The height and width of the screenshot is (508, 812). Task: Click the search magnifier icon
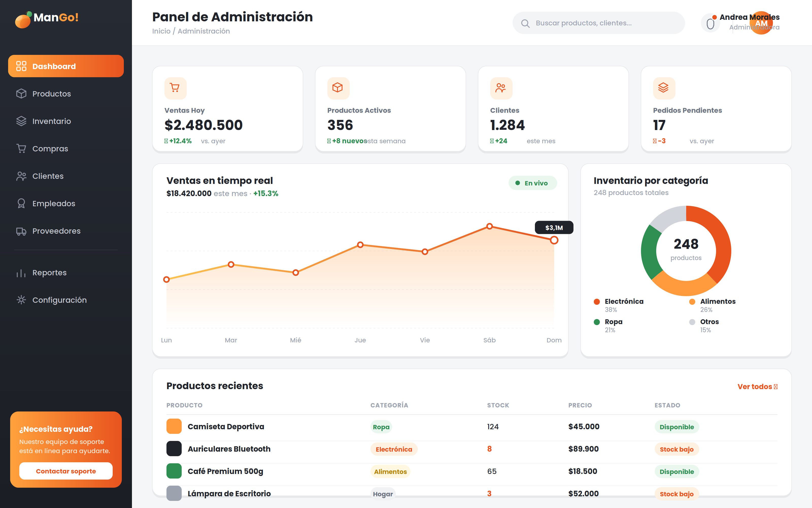(525, 23)
